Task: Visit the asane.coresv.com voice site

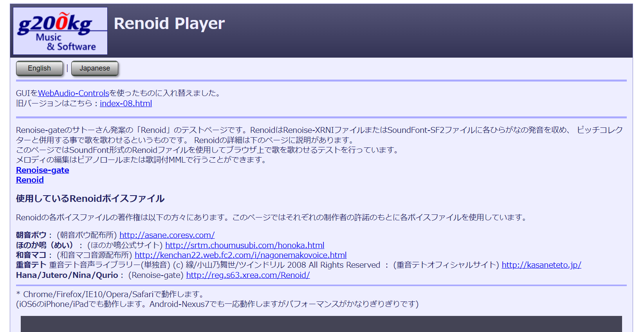Action: tap(167, 235)
